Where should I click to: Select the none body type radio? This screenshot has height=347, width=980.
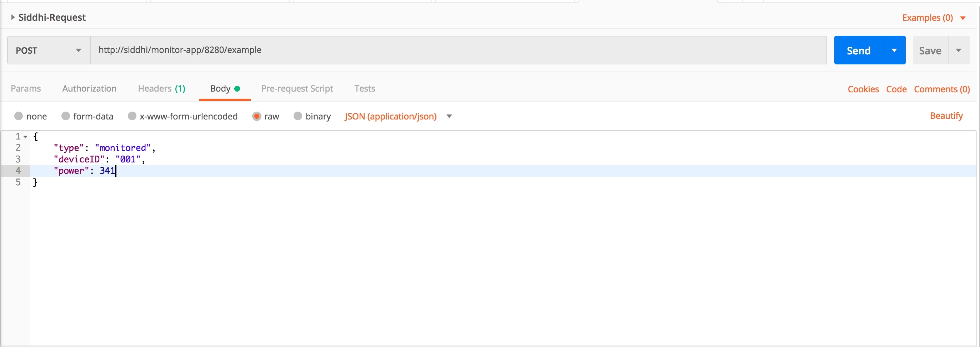[x=18, y=116]
